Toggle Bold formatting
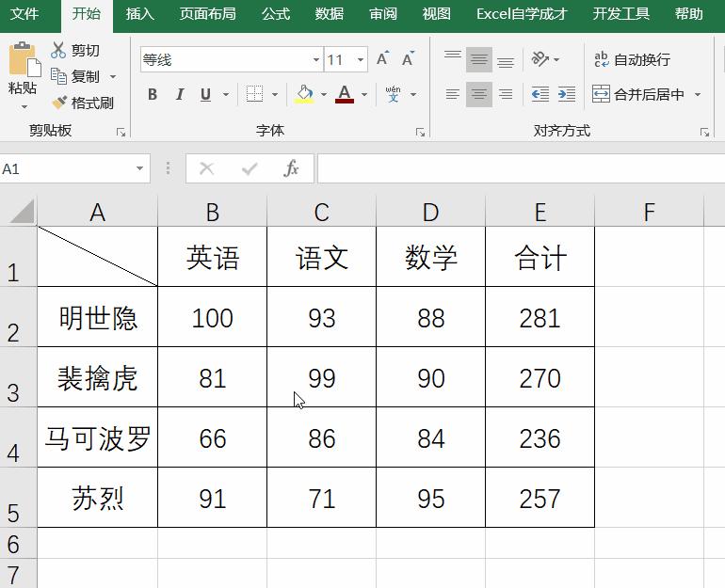The height and width of the screenshot is (588, 725). coord(153,94)
